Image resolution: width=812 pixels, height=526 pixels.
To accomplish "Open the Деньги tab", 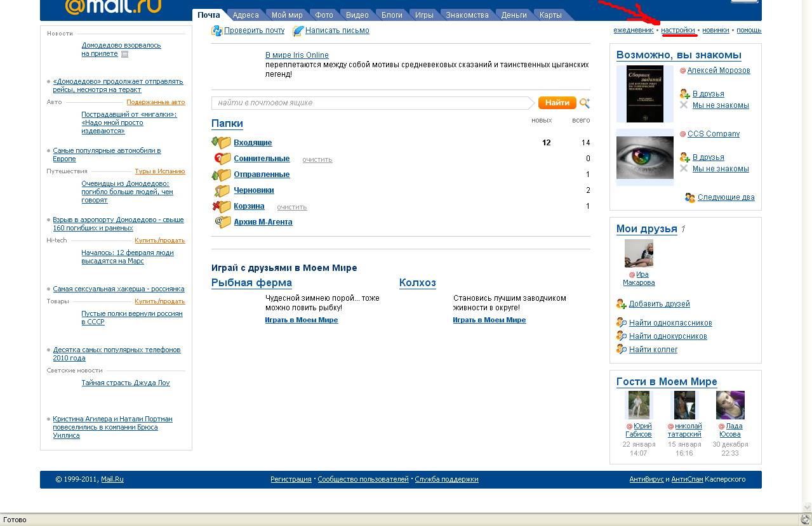I will [x=514, y=15].
